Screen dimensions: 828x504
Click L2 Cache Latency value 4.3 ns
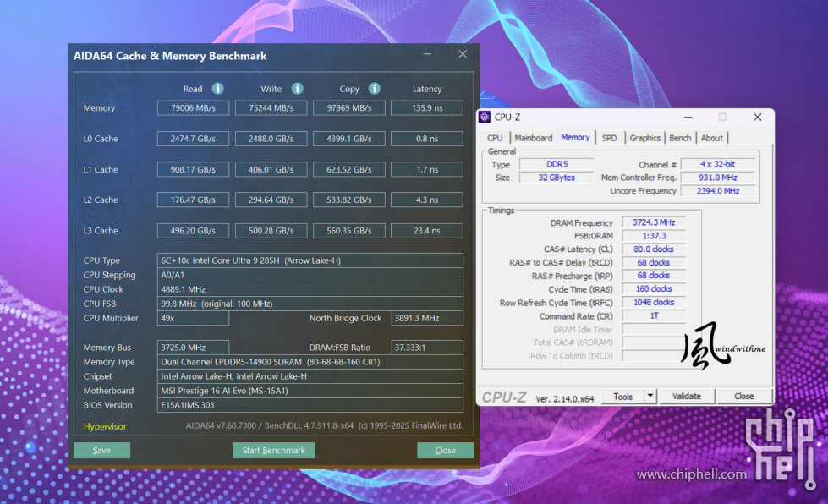coord(427,200)
